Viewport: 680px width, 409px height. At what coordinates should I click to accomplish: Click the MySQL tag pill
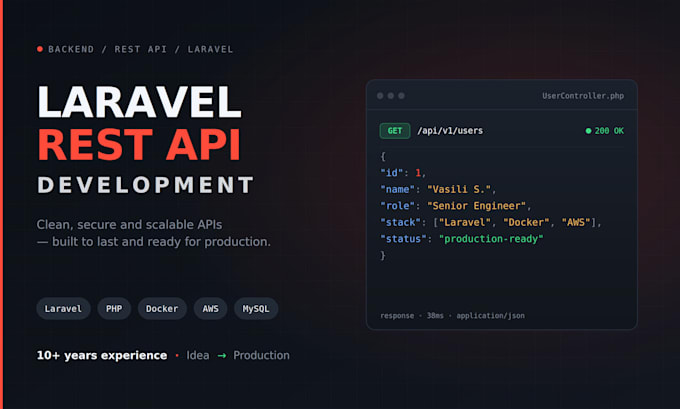(256, 308)
